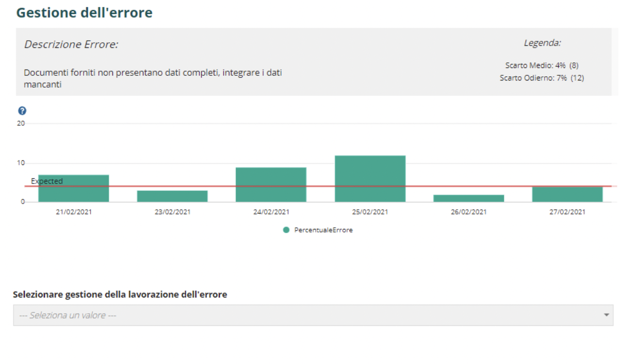Click the 'Legenda:' title
This screenshot has height=364, width=620.
[x=543, y=43]
